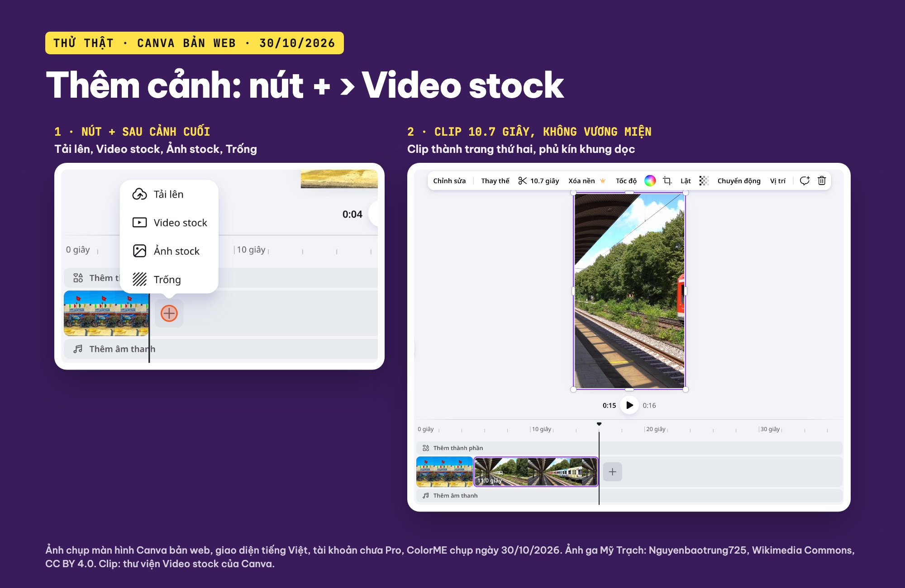Select Video stock in the popup menu
This screenshot has height=588, width=905.
[169, 223]
